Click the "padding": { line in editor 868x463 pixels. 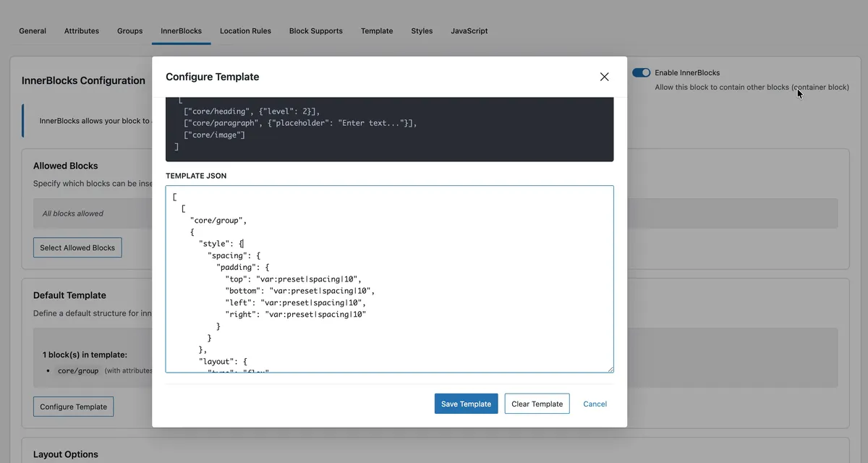242,267
